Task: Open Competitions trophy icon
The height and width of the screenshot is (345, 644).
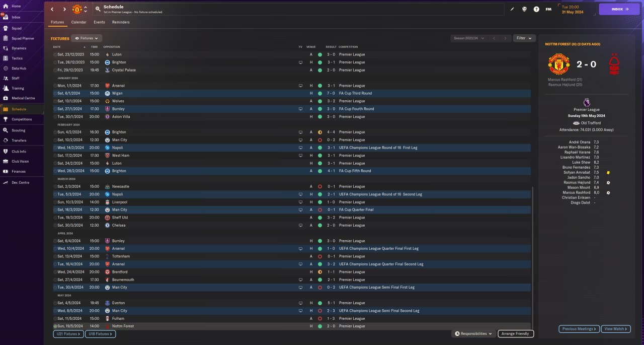Action: 6,119
